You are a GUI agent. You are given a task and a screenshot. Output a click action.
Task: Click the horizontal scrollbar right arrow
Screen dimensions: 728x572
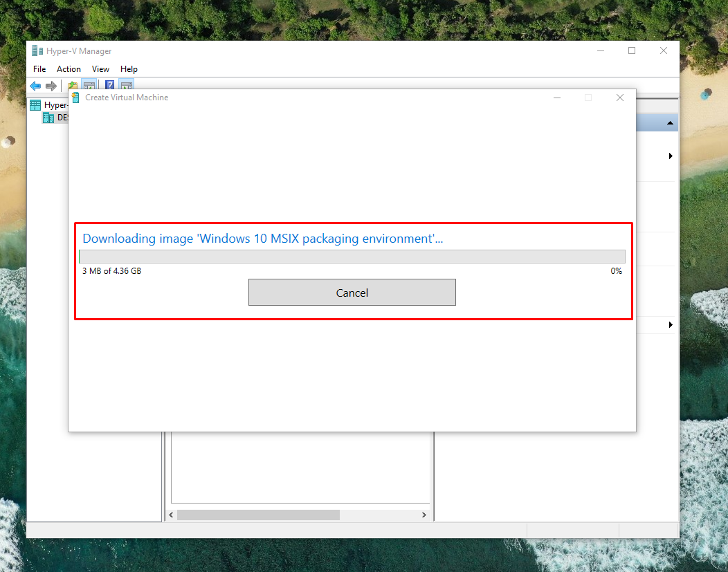point(424,515)
